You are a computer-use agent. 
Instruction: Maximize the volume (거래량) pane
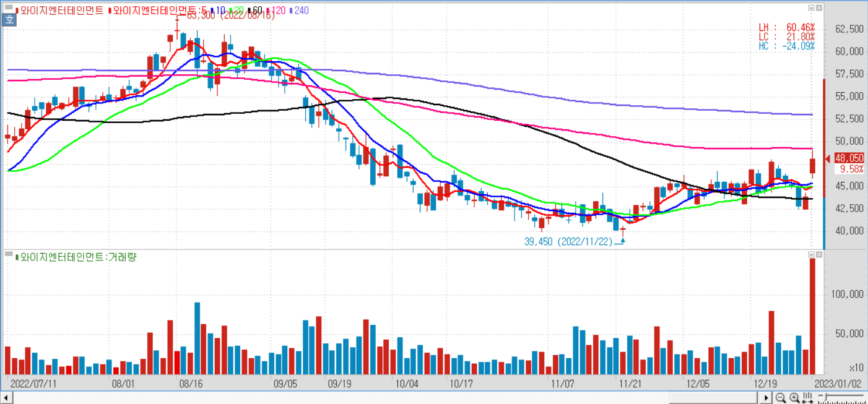pos(811,254)
